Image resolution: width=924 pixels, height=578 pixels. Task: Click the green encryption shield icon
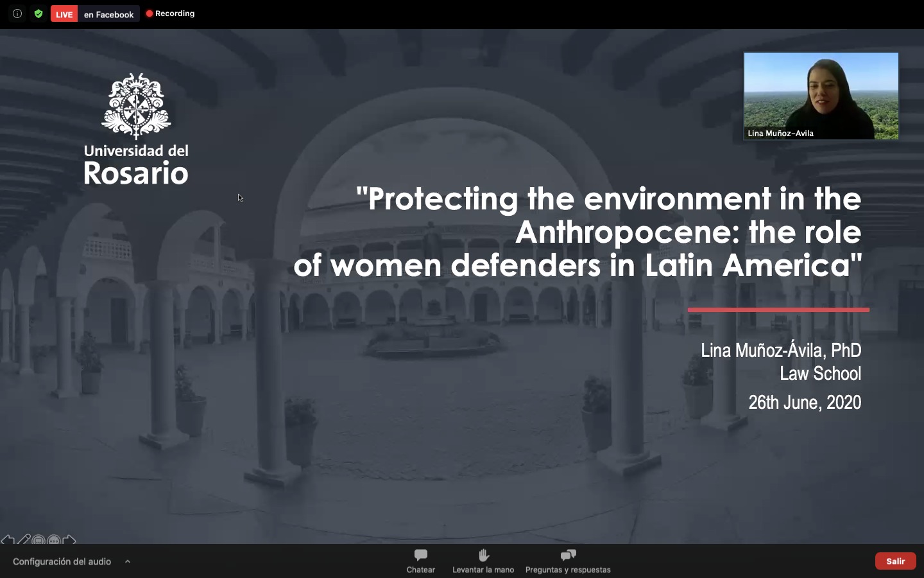[x=38, y=13]
